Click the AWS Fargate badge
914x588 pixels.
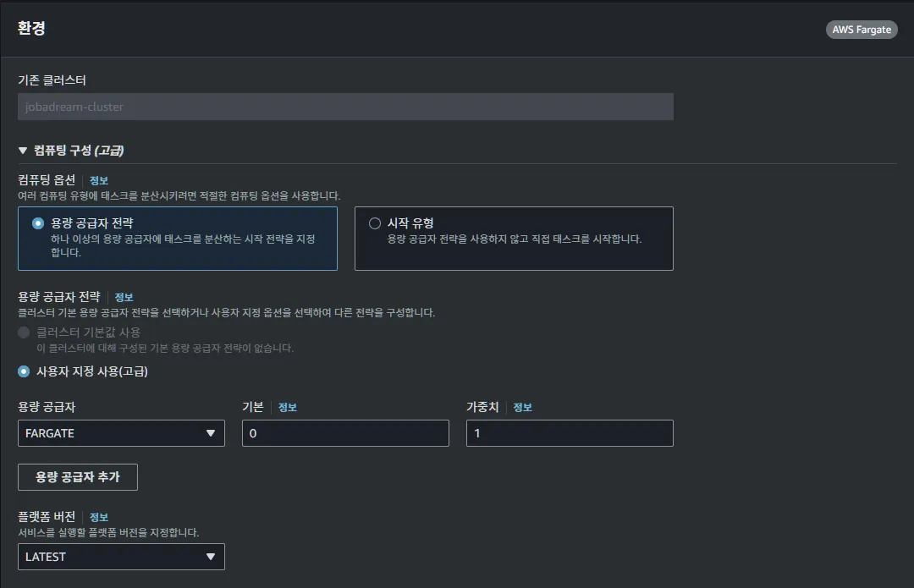(x=862, y=30)
